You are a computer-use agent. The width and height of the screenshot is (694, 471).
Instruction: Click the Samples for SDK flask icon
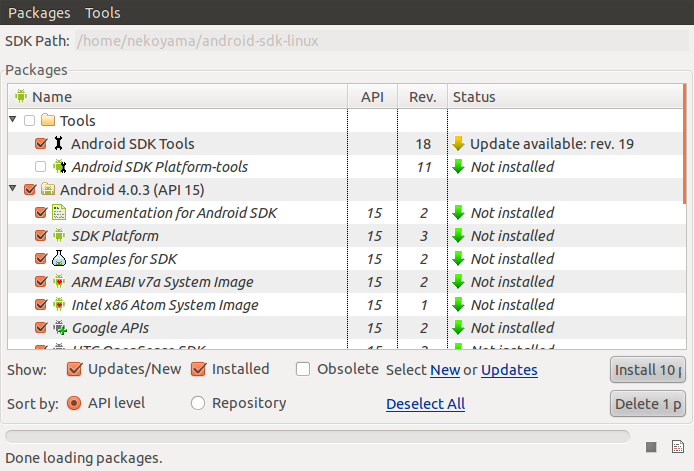(x=59, y=259)
